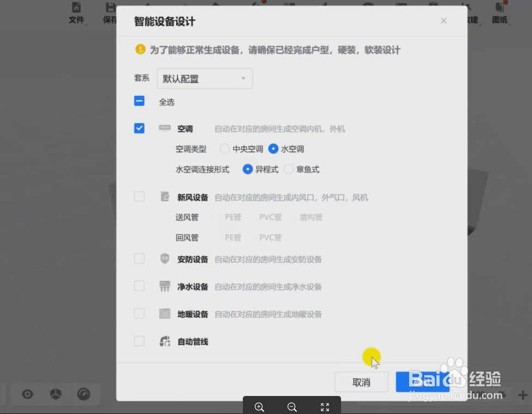Click the speed gauge icon in bottom toolbar
This screenshot has height=414, width=532.
(84, 394)
